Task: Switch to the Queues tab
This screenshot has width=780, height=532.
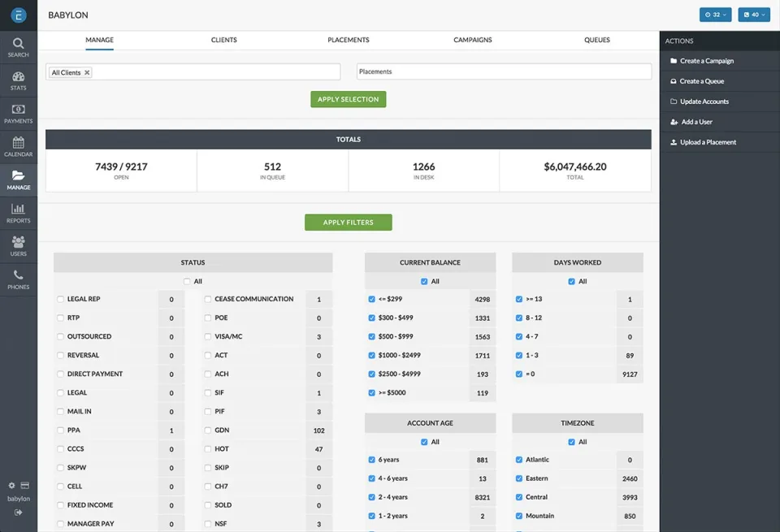Action: [597, 40]
